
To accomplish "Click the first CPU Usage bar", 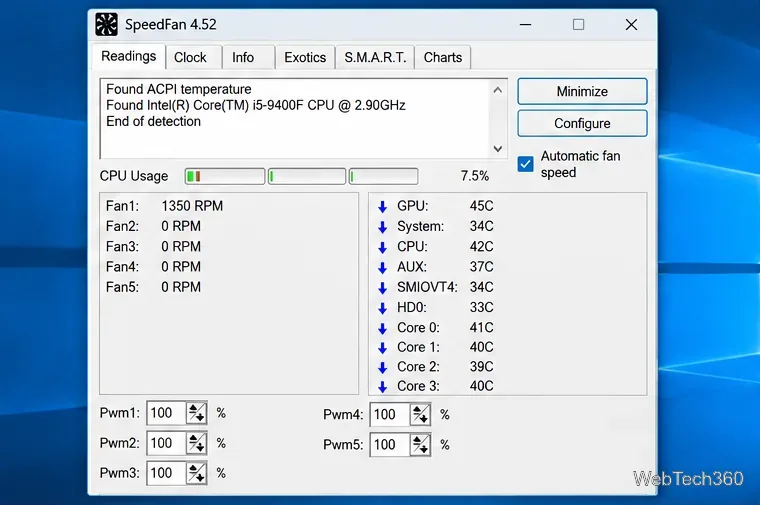I will 225,176.
